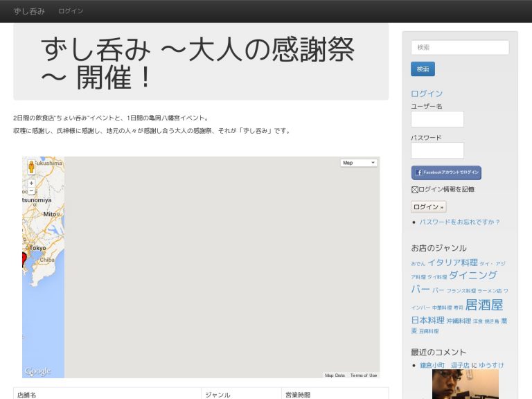Click the Street View pegman icon on the map
The image size is (532, 399).
(x=32, y=167)
